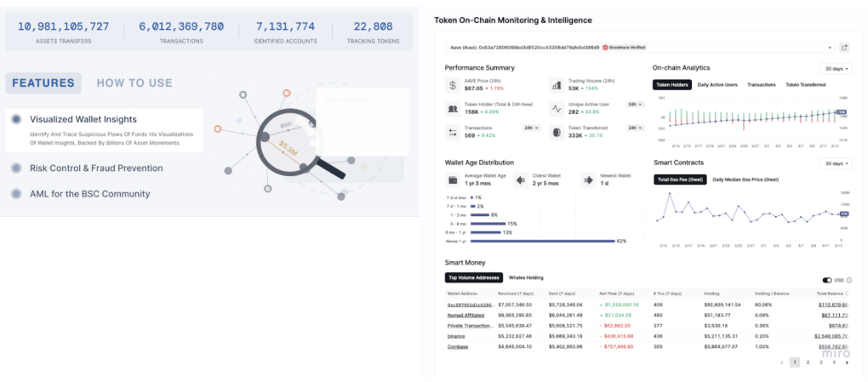Click the Average Wallet Age wallet icon

pos(453,180)
